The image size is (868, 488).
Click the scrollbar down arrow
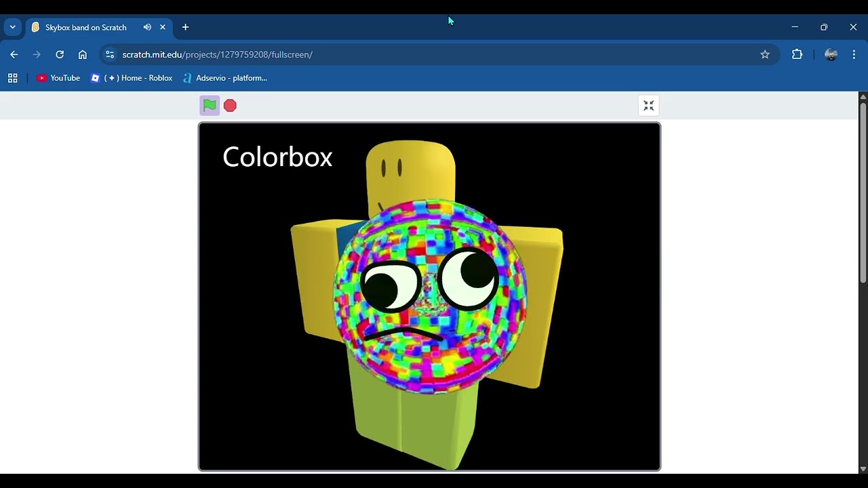point(863,469)
